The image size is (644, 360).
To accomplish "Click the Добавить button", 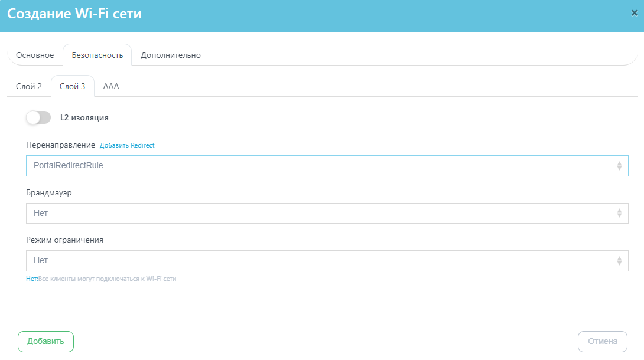I will pyautogui.click(x=45, y=342).
